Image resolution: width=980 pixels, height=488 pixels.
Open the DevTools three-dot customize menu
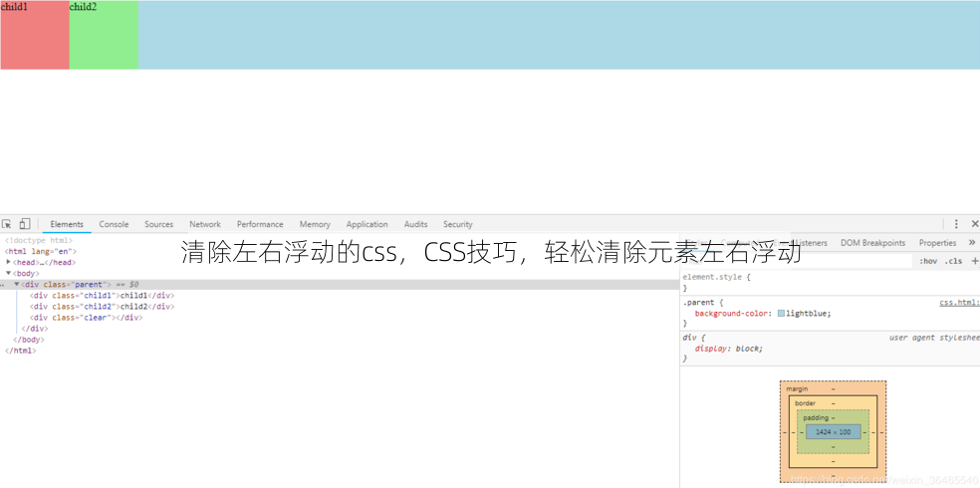click(x=956, y=224)
